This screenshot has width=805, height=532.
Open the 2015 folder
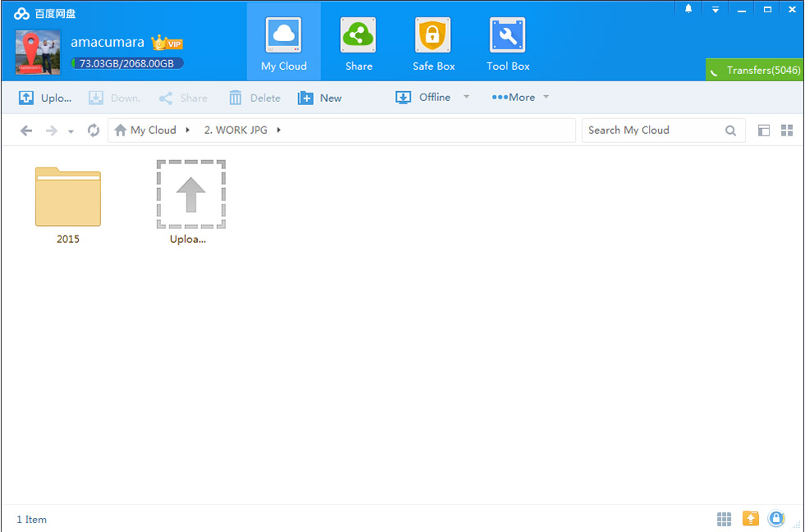[x=68, y=197]
